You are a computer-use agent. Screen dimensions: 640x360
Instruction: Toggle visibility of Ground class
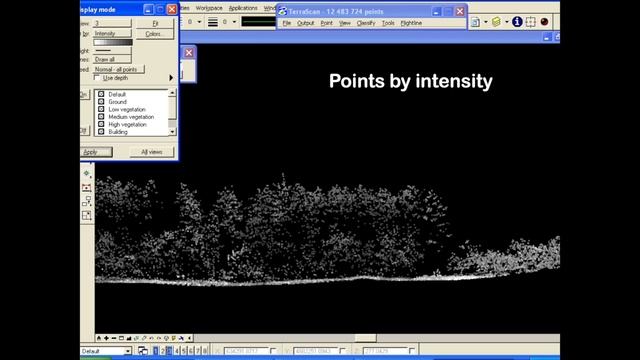pos(101,102)
